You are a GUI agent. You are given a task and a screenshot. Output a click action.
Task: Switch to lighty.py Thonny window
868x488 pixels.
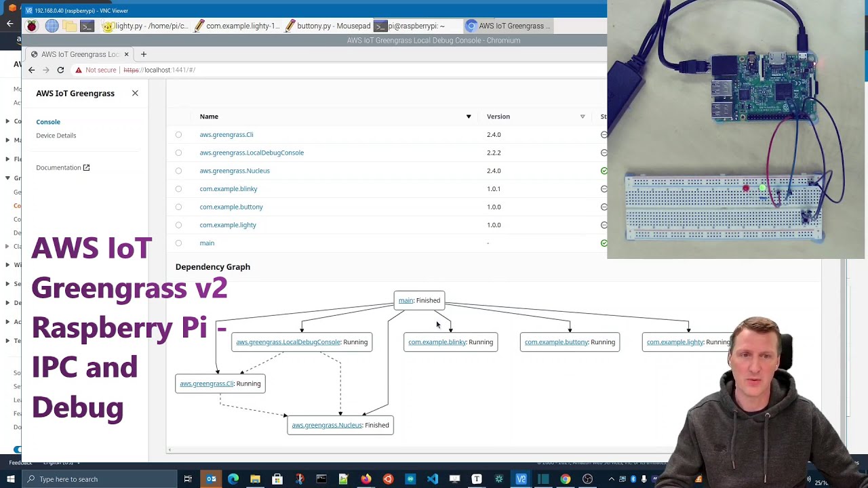(x=146, y=26)
